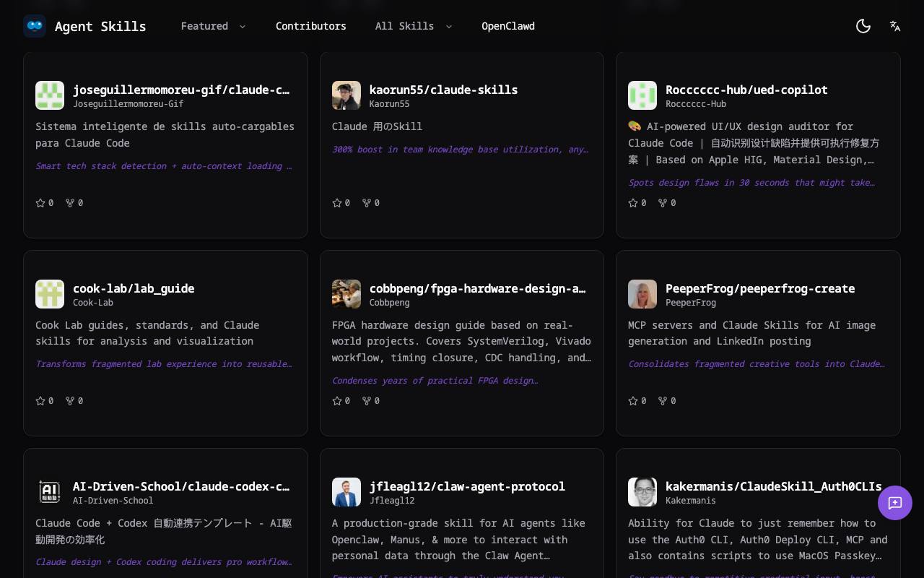Open kakermanis/ClaudeSkill_Auth0CLIs skill title
Image resolution: width=924 pixels, height=578 pixels.
coord(774,486)
